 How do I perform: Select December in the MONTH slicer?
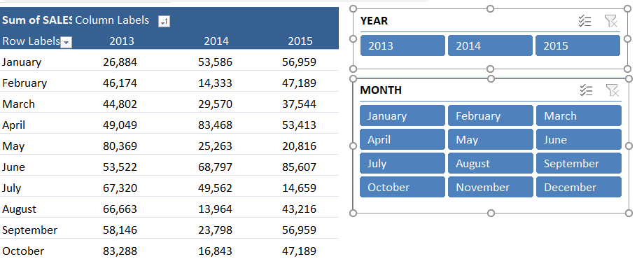(x=579, y=187)
